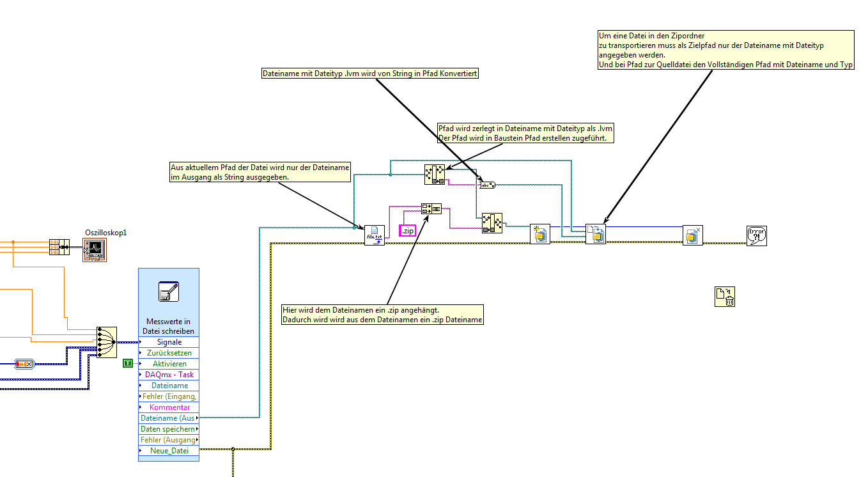This screenshot has width=868, height=477.
Task: Click the Messwerte in Datei schreiben title
Action: [169, 326]
